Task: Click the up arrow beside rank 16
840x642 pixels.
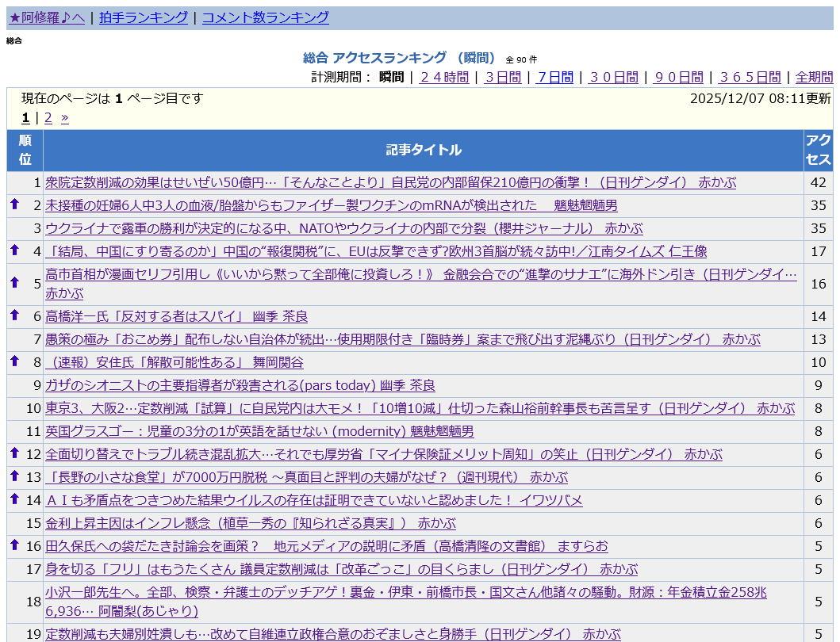Action: pos(14,545)
